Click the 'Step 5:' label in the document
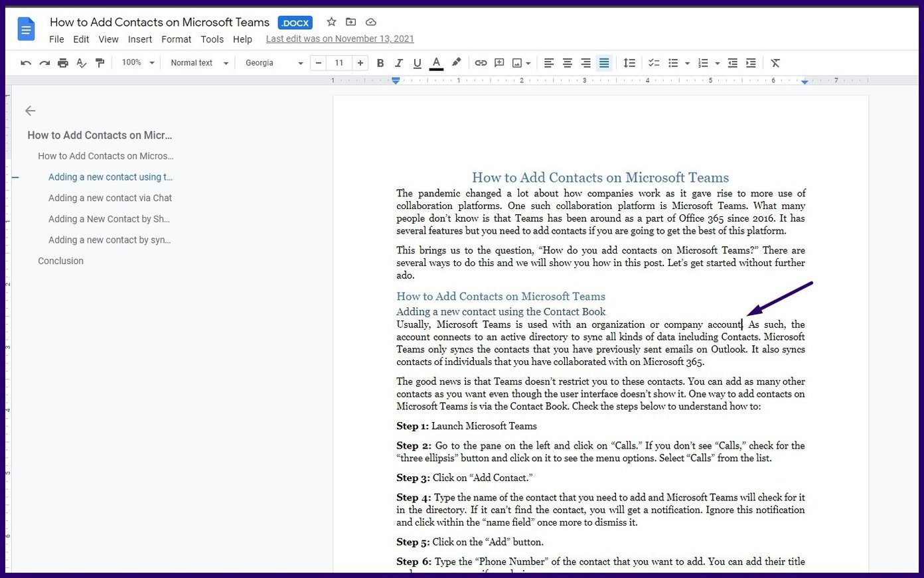924x578 pixels. [x=413, y=542]
